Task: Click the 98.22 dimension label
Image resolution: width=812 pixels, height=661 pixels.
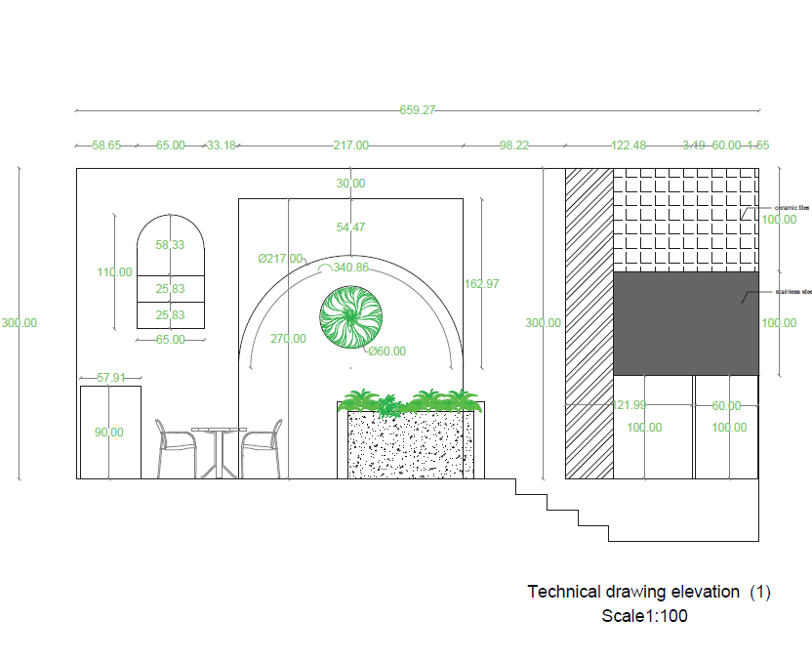Action: (x=514, y=145)
